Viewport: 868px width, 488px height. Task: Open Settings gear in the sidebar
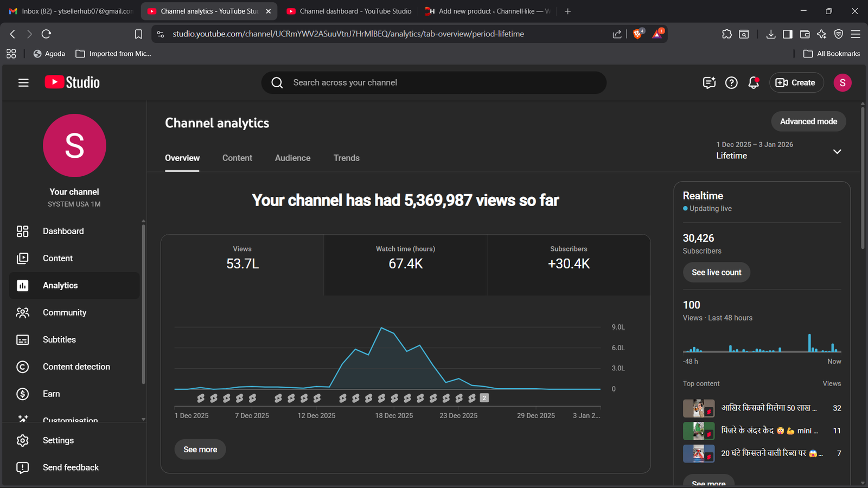click(58, 440)
